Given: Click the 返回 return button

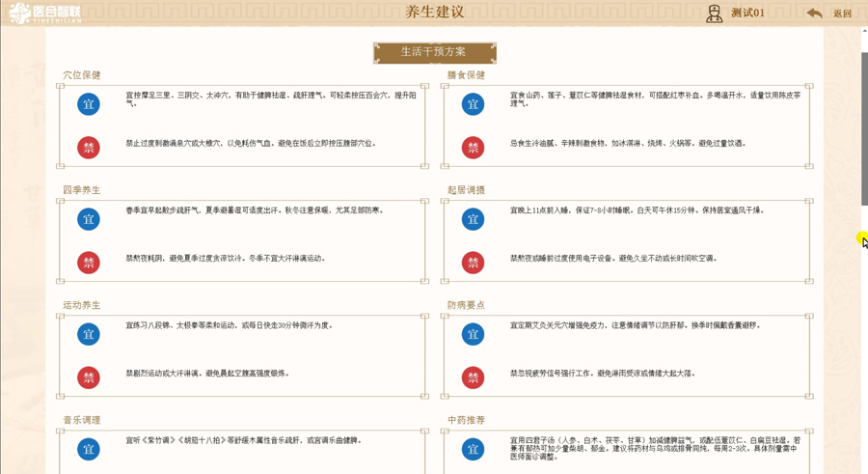Looking at the screenshot, I should [x=842, y=14].
